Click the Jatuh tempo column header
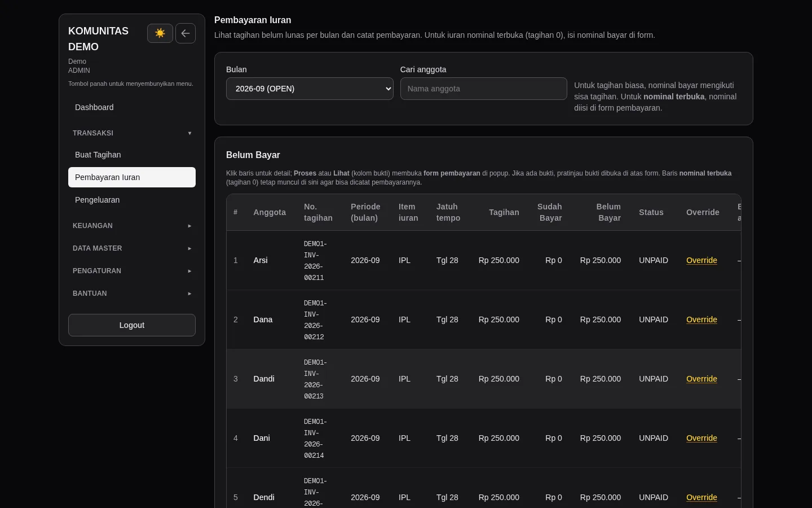The image size is (812, 508). tap(448, 212)
